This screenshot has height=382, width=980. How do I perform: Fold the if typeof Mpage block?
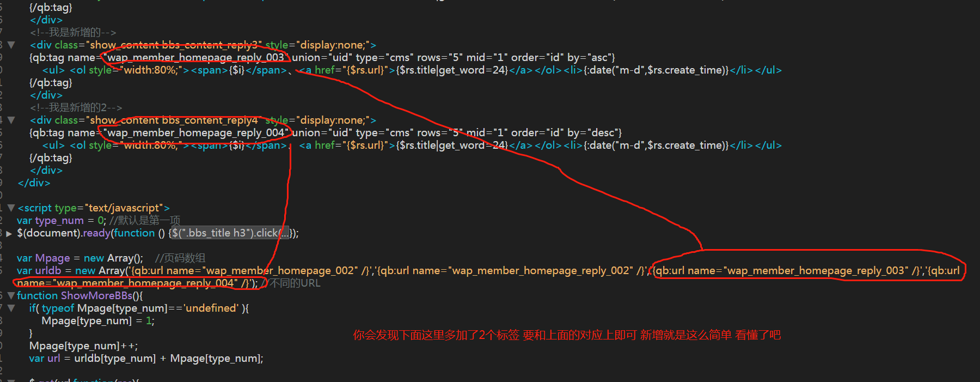[x=11, y=308]
